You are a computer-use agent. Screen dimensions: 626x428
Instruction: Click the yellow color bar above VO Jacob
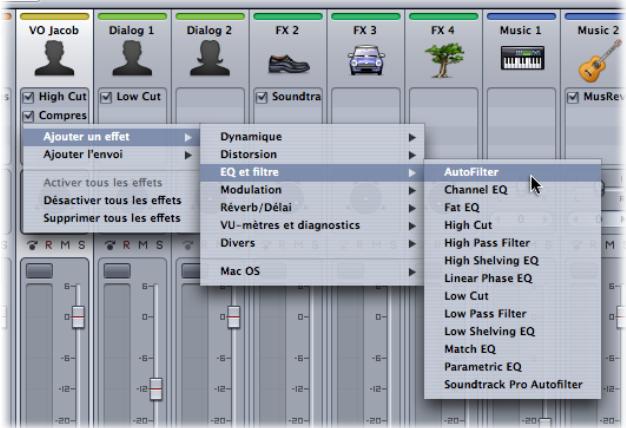(54, 16)
